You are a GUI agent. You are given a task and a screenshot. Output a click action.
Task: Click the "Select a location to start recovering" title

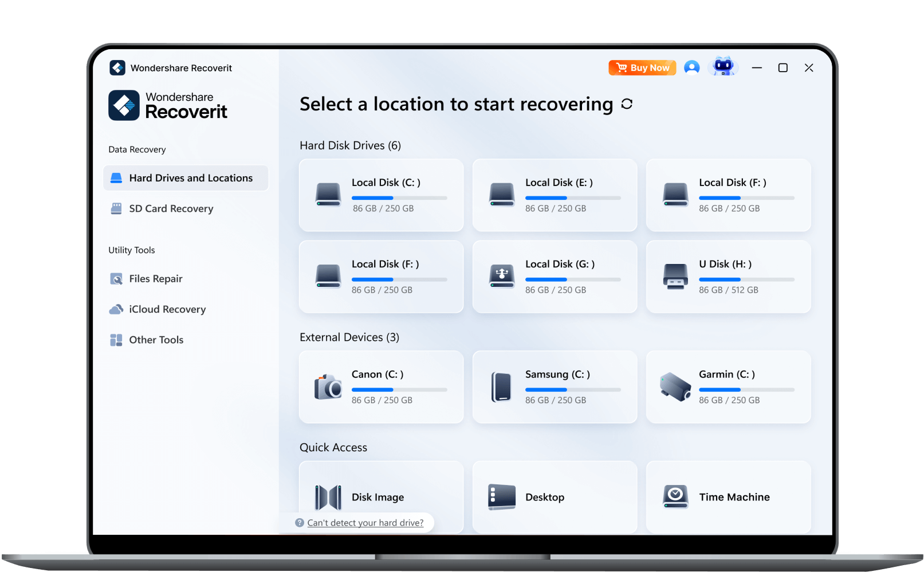tap(457, 104)
